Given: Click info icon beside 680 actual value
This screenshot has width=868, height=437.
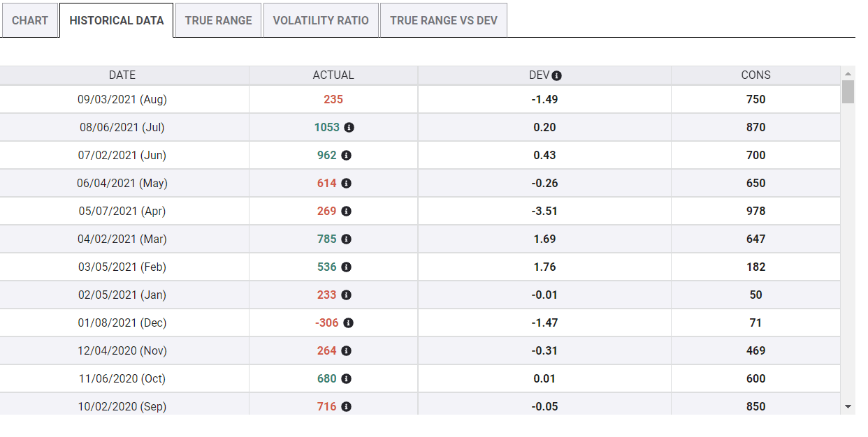Looking at the screenshot, I should [x=347, y=379].
